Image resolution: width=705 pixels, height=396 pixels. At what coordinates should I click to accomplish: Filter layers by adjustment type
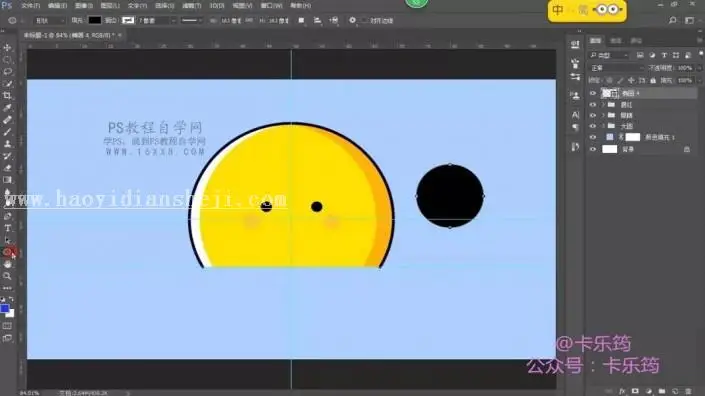(652, 55)
